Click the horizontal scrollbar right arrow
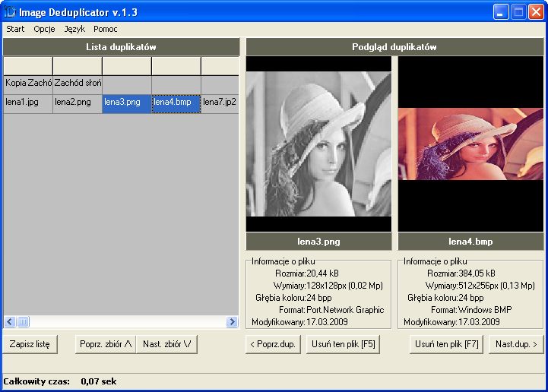548x392 pixels. [232, 321]
